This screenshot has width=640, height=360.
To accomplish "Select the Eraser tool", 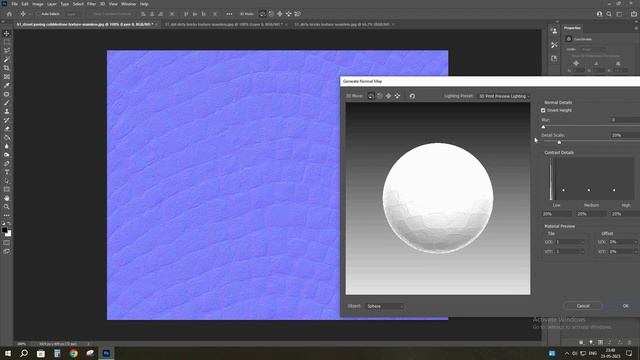I will click(7, 129).
